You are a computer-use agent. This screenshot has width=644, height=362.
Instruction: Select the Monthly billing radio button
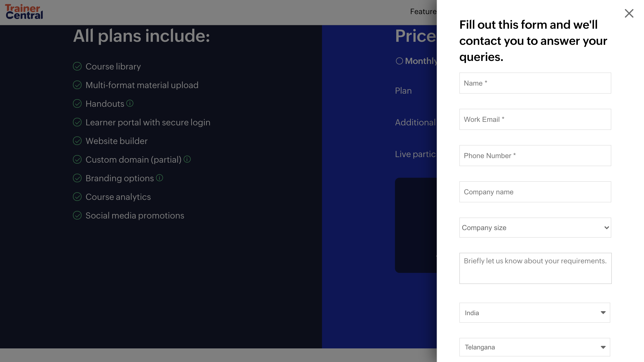click(399, 61)
